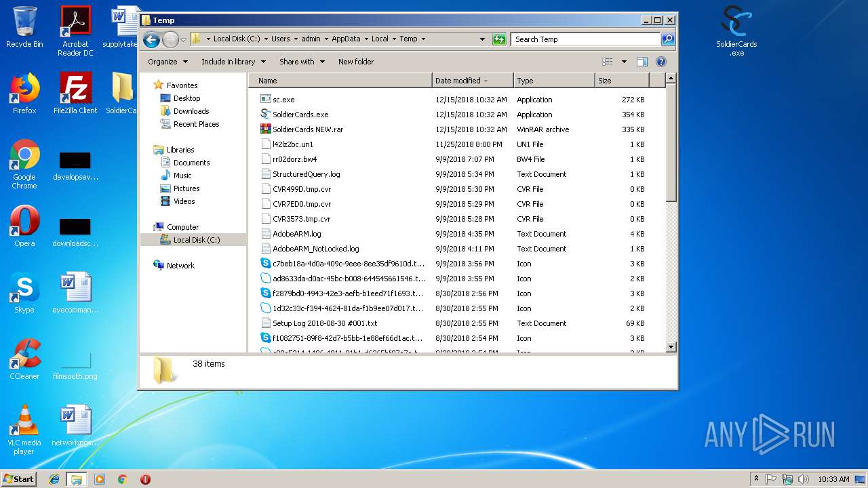The height and width of the screenshot is (488, 868).
Task: Launch Opera browser shortcut
Action: [x=24, y=226]
